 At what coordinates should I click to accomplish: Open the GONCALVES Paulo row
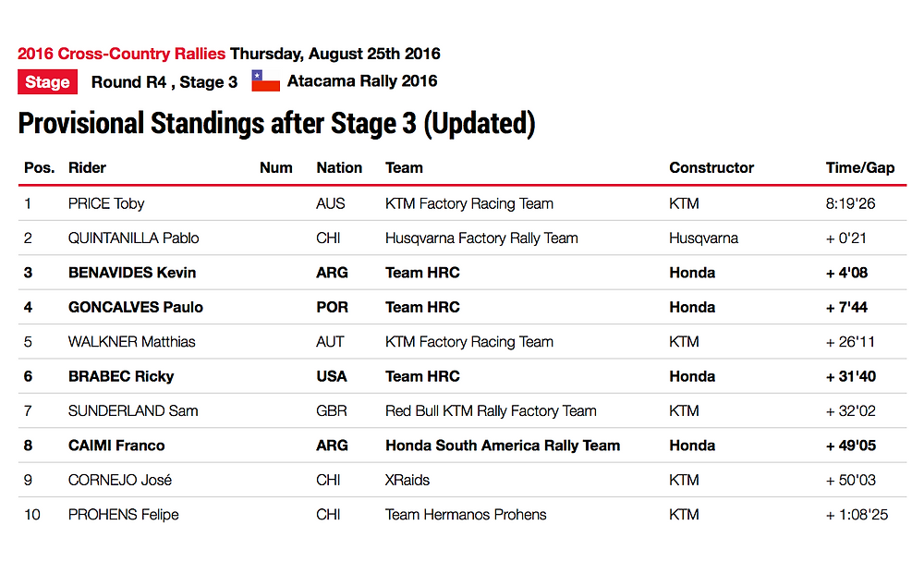[462, 307]
